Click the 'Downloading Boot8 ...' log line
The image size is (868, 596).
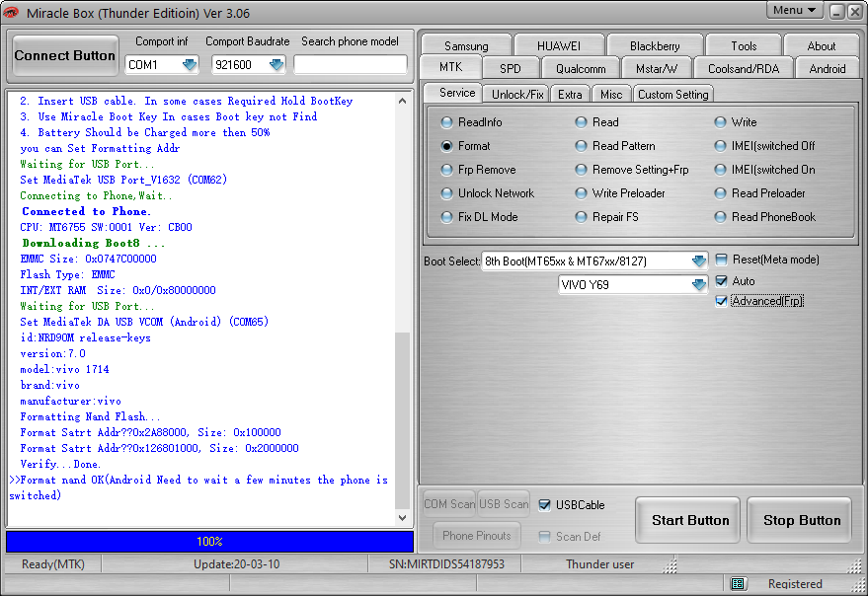pos(94,243)
